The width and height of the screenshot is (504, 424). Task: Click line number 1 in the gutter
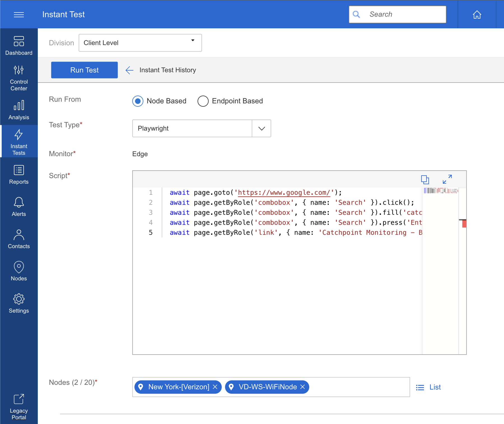[x=151, y=193]
